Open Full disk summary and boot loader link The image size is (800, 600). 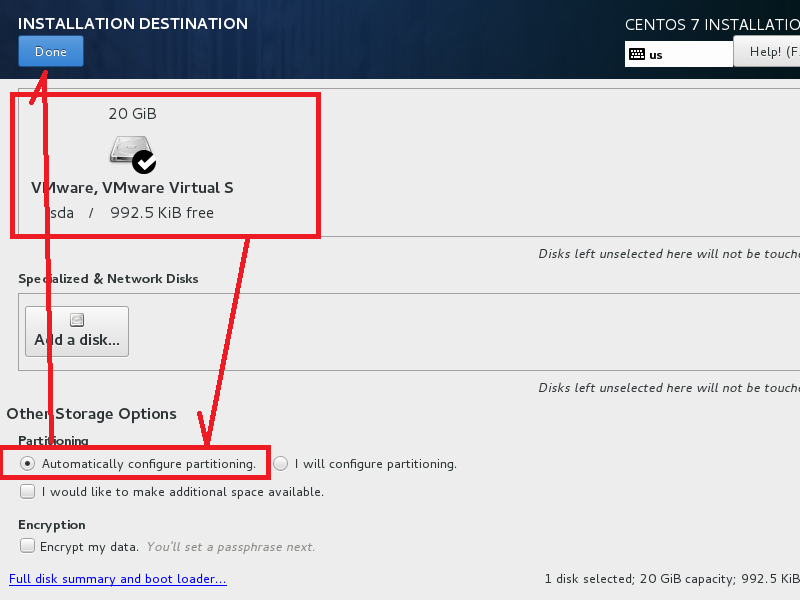(118, 579)
